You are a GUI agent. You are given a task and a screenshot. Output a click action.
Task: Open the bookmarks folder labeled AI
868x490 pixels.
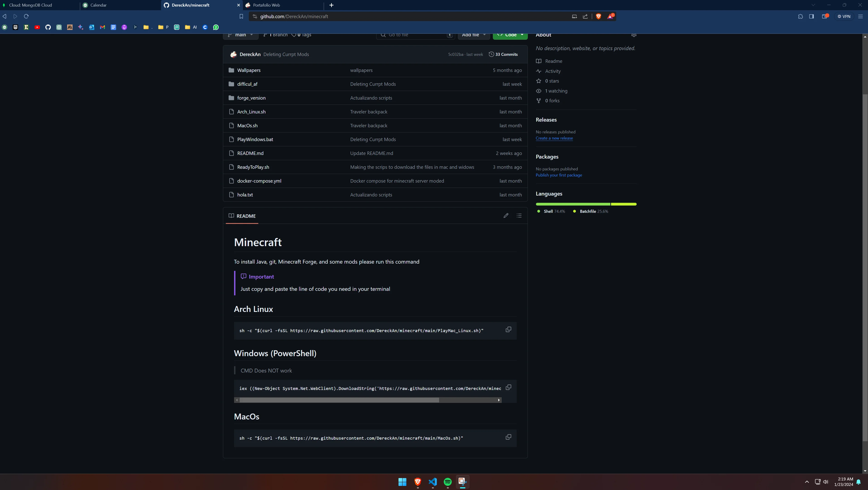[x=191, y=27]
